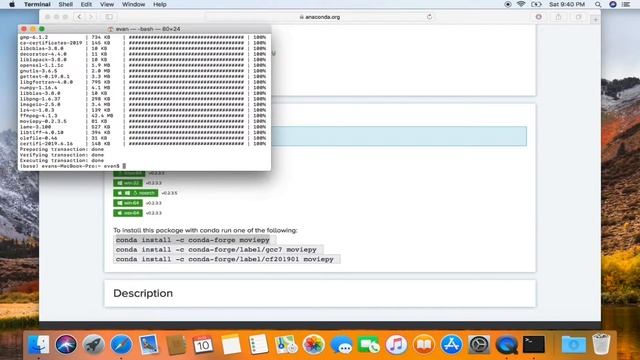Launch Siri from the Dock
640x360 pixels.
[x=66, y=345]
